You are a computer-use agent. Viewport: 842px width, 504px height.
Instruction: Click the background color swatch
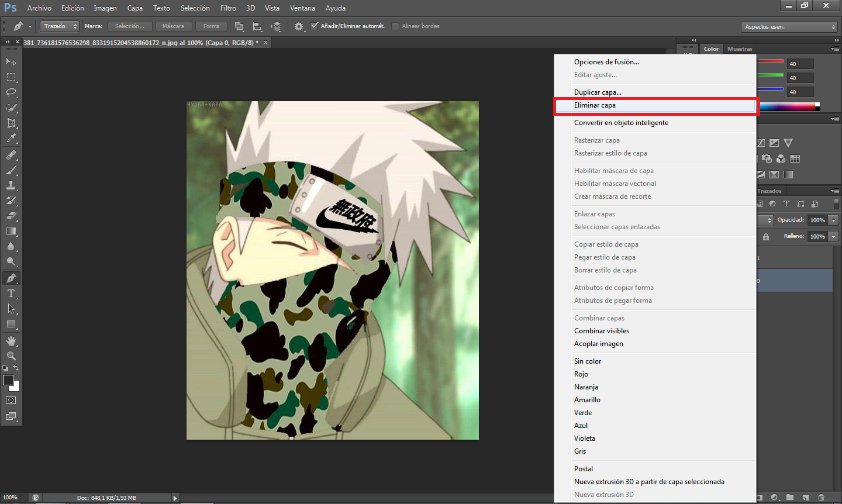tap(17, 388)
